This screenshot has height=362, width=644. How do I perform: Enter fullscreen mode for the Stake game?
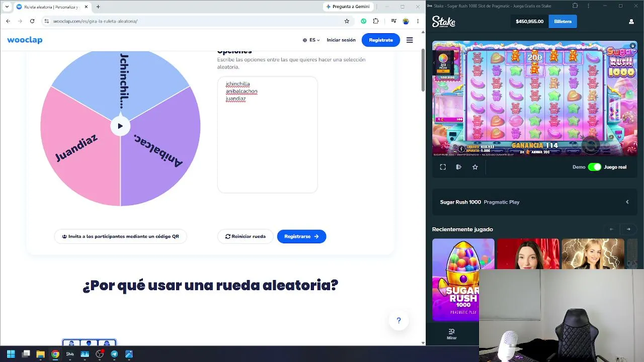[443, 167]
